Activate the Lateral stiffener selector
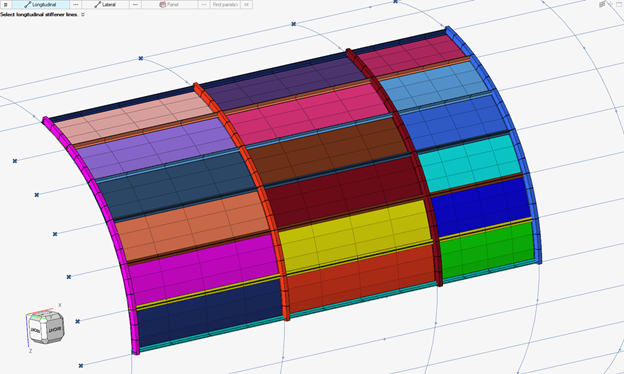This screenshot has height=374, width=624. 105,4
